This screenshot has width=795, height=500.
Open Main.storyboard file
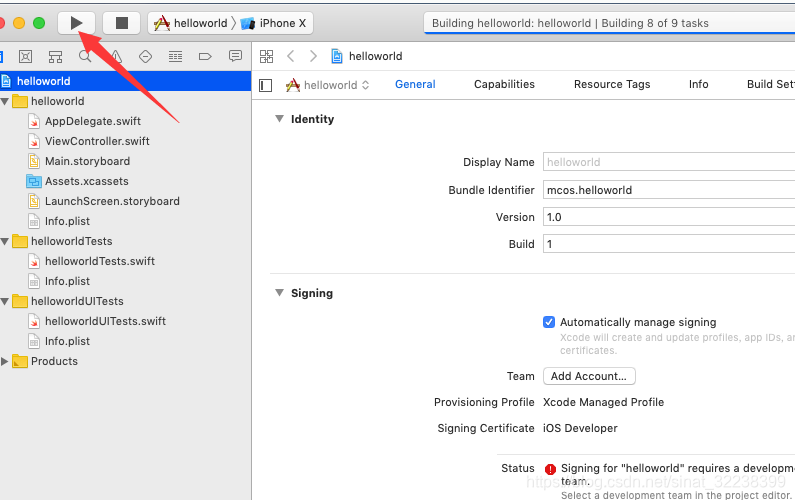tap(87, 161)
